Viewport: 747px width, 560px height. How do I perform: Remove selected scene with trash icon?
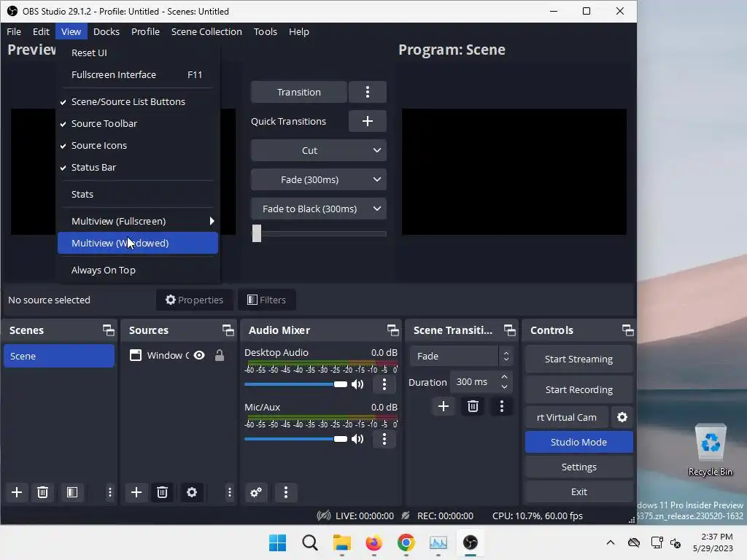coord(42,492)
